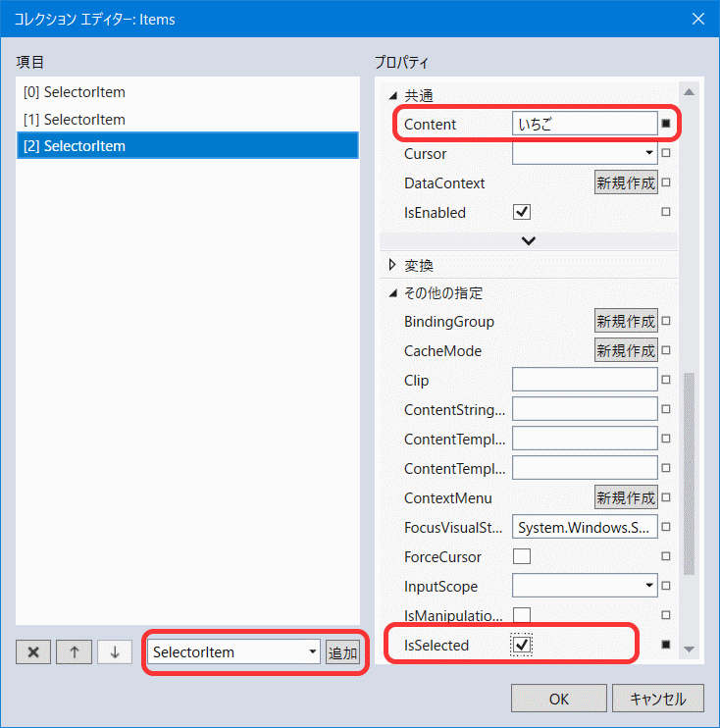The height and width of the screenshot is (728, 720).
Task: Click the 追加 button
Action: click(x=342, y=652)
